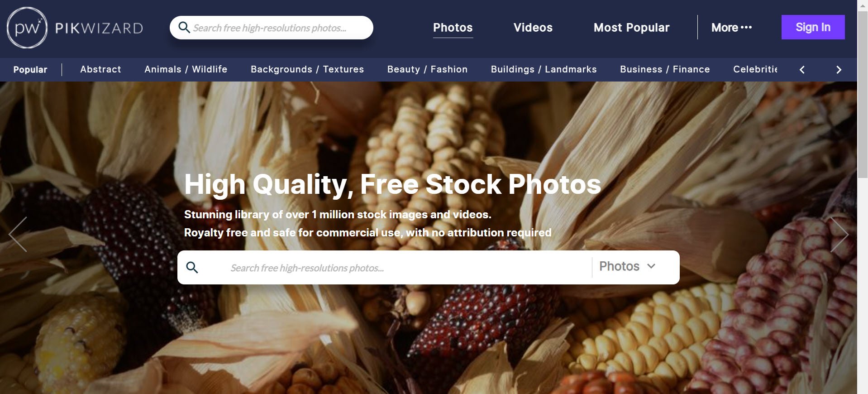The height and width of the screenshot is (394, 868).
Task: Browse Animals / Wildlife category
Action: 186,69
